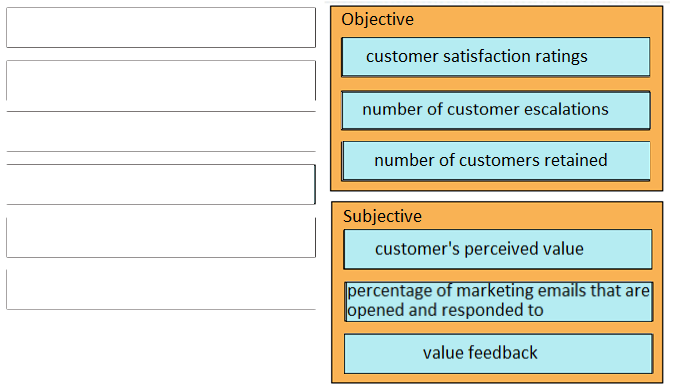Click the second empty answer box from top
This screenshot has height=389, width=674.
click(x=161, y=80)
